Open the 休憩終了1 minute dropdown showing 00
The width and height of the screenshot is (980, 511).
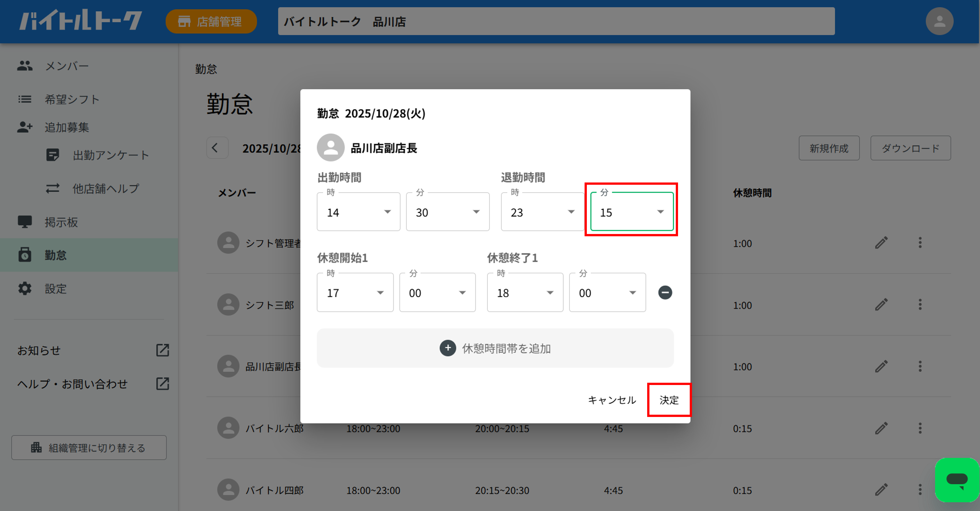point(607,292)
